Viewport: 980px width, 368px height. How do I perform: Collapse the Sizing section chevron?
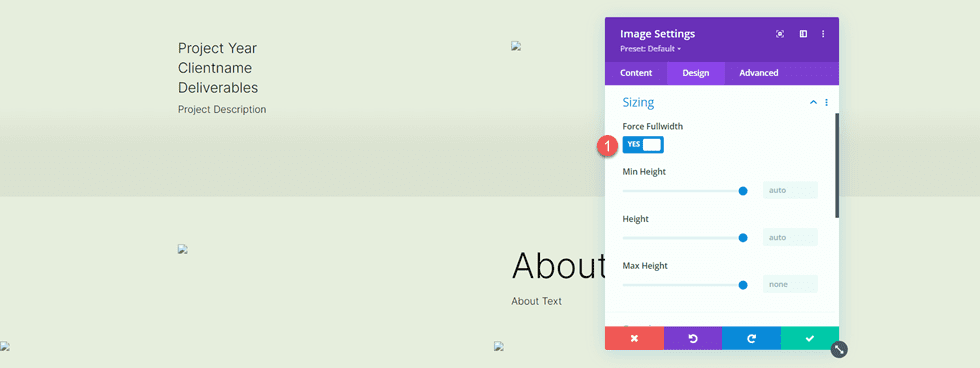pos(813,102)
